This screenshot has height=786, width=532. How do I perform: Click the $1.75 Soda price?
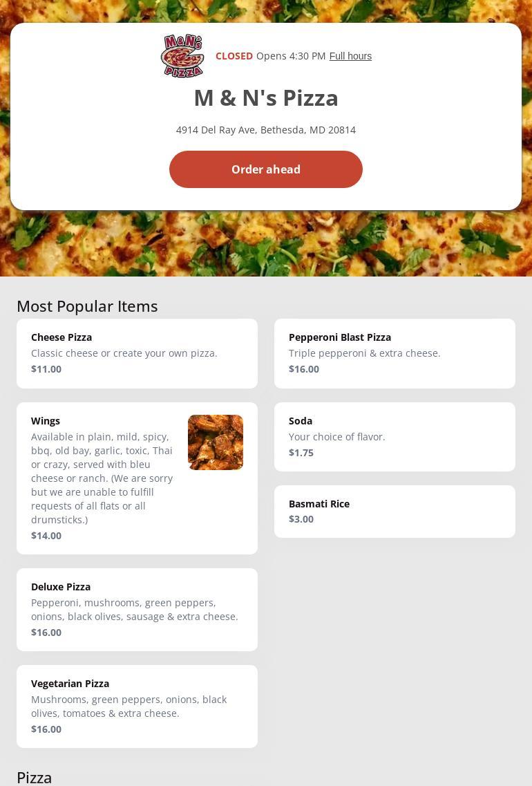pos(301,453)
